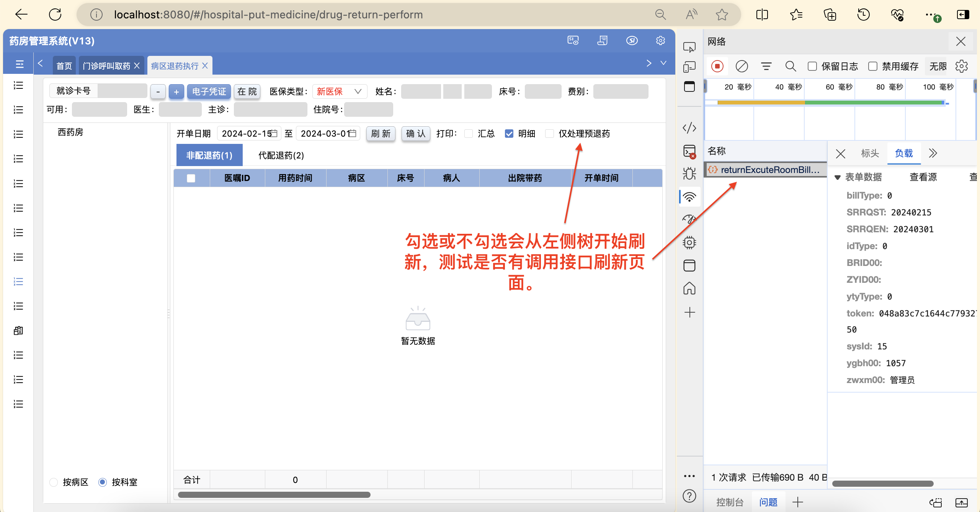
Task: Click the 刷新 button
Action: pyautogui.click(x=381, y=134)
